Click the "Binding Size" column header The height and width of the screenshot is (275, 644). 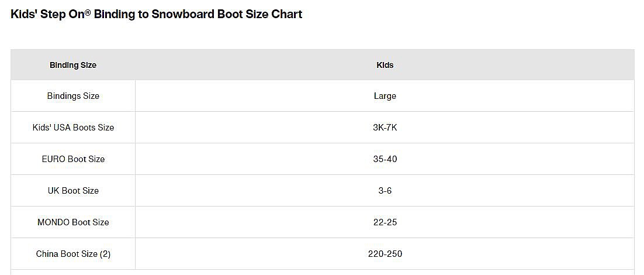pyautogui.click(x=73, y=65)
